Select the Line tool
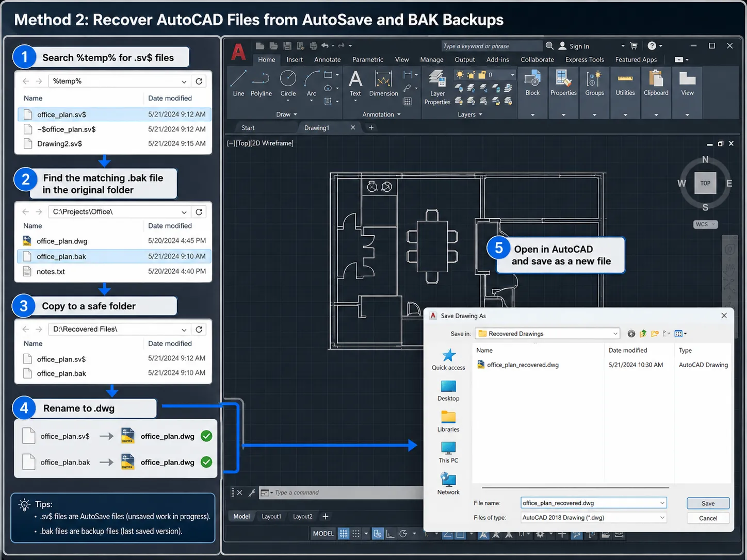Screen dimensions: 747x560 pos(238,84)
